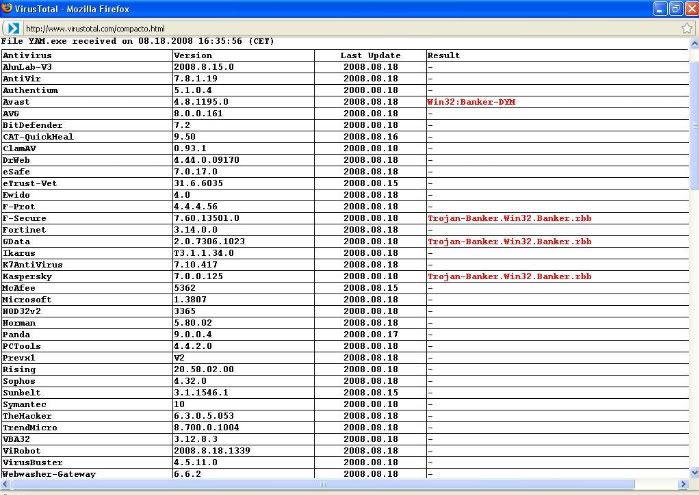Image resolution: width=699 pixels, height=495 pixels.
Task: Click the AntiVir row name
Action: pos(21,78)
